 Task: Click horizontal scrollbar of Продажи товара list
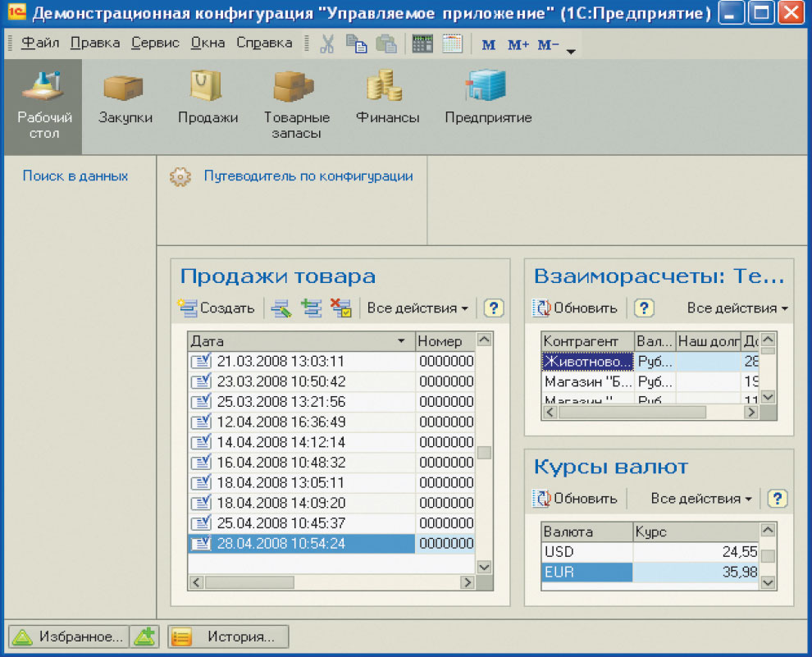[x=332, y=582]
